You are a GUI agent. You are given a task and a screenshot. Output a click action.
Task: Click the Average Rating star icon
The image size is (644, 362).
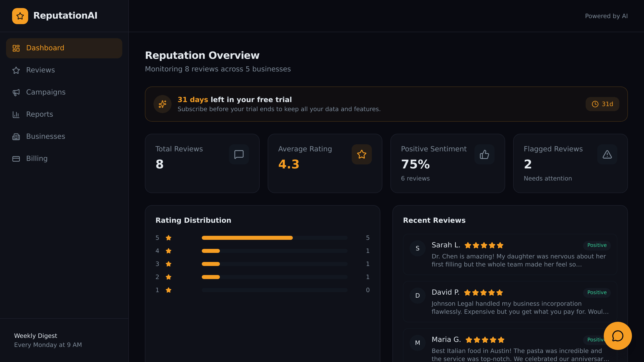click(362, 154)
